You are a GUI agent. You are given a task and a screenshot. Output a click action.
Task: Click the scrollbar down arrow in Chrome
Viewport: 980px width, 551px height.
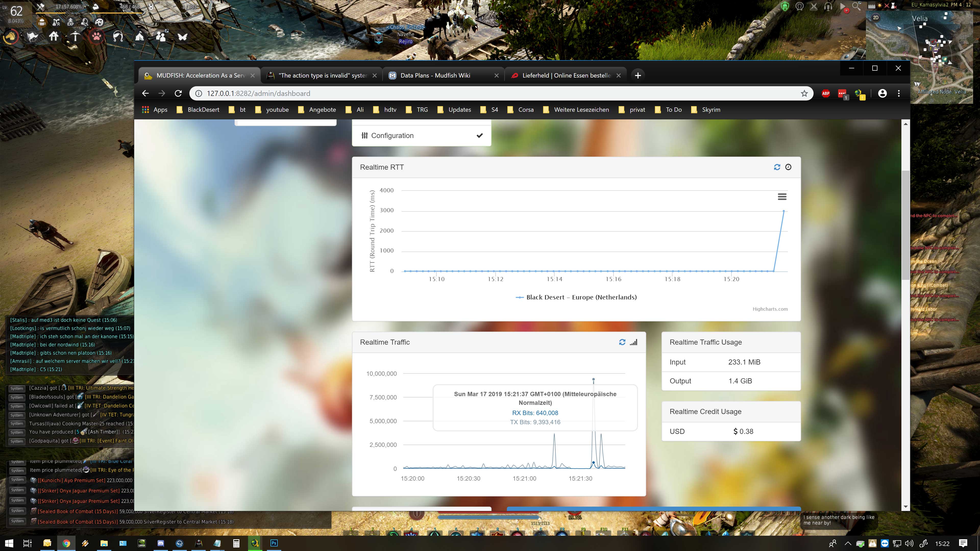pyautogui.click(x=905, y=507)
